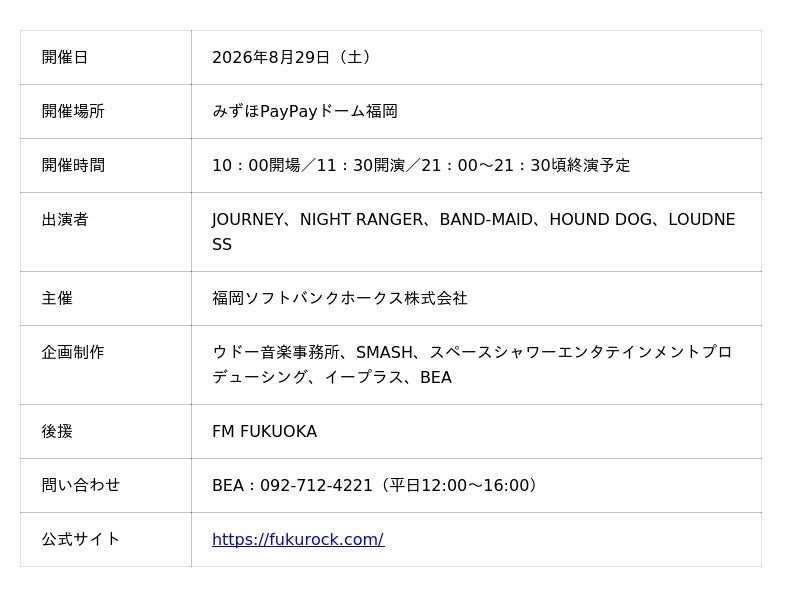
Task: Select the date 2026年8月29日（土）
Action: pos(291,57)
